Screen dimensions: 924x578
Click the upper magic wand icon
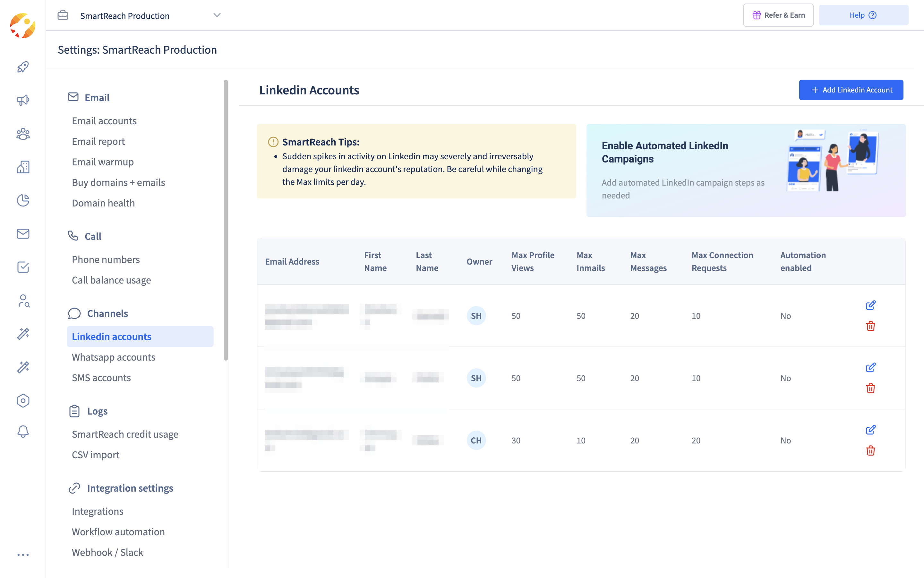point(23,334)
